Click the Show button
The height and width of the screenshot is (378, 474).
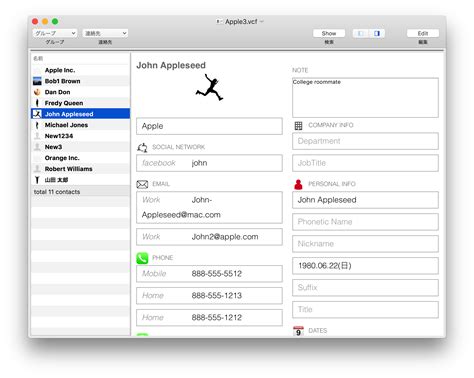pyautogui.click(x=329, y=33)
